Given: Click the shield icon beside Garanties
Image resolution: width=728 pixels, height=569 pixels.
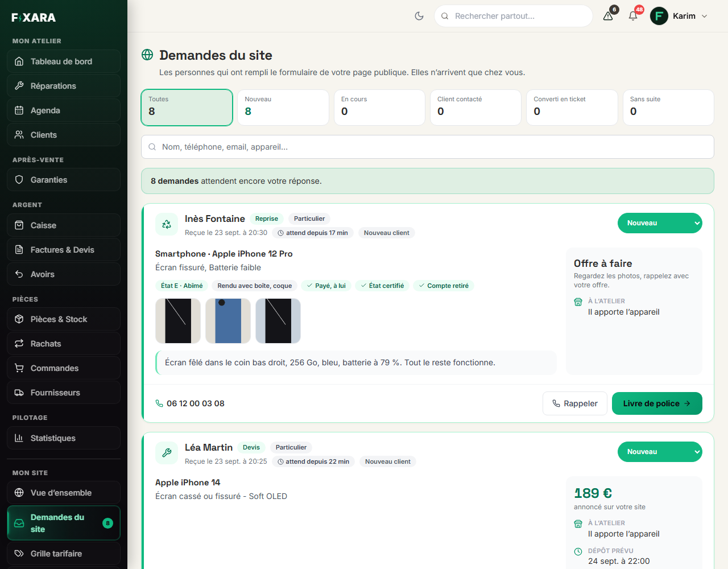Looking at the screenshot, I should pos(19,180).
